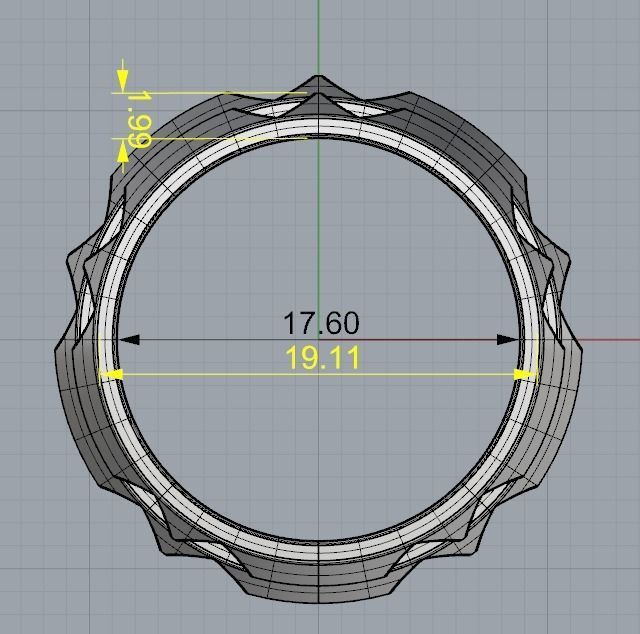Select the yellow 1.99 vertical dimension
The height and width of the screenshot is (634, 640).
click(140, 120)
